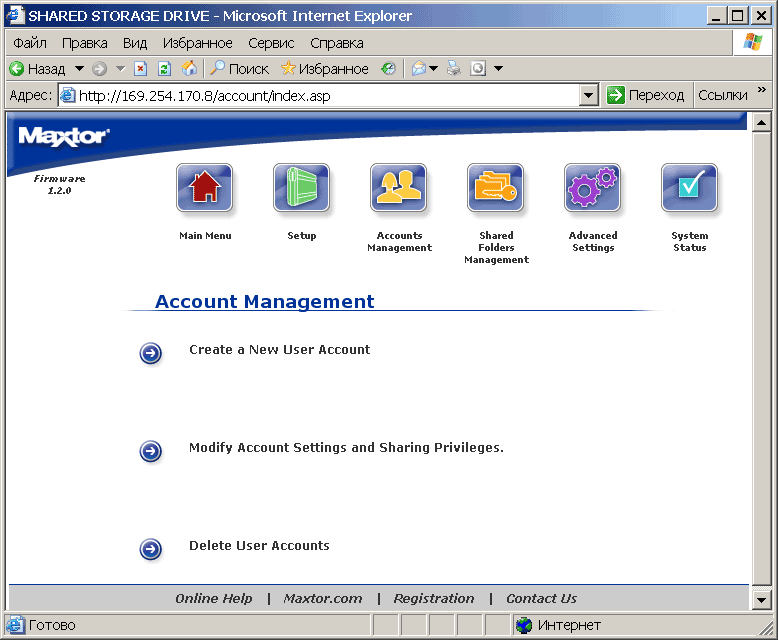Click Create a New User Account link
Screen dimensions: 778x640
279,350
